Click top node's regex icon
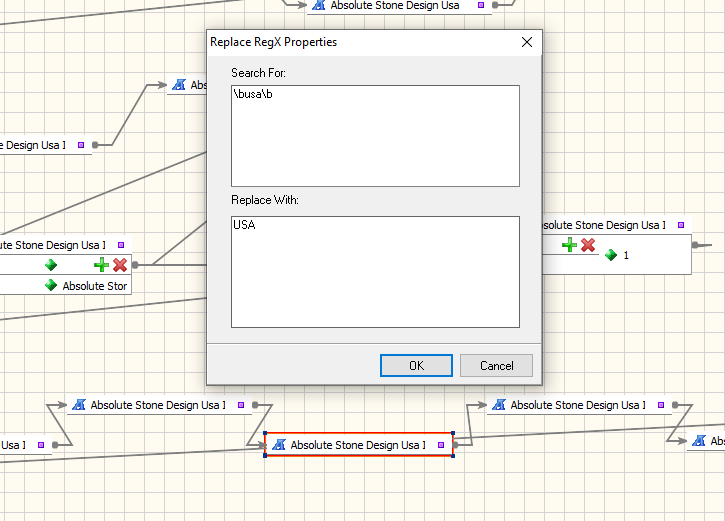 tap(319, 5)
